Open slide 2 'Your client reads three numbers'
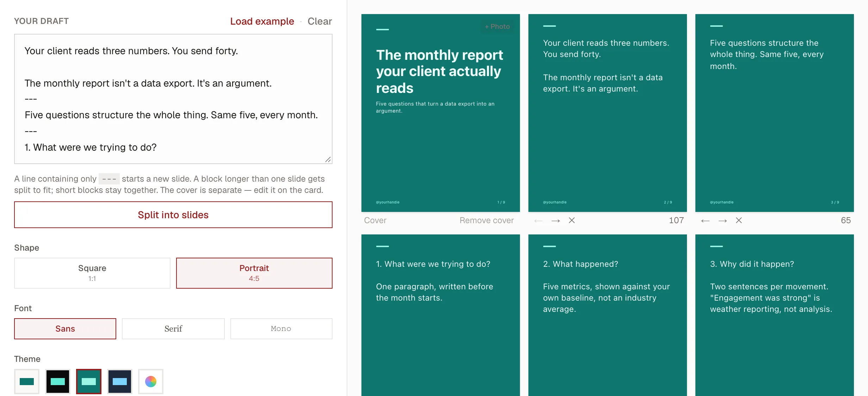This screenshot has height=396, width=868. (x=608, y=113)
